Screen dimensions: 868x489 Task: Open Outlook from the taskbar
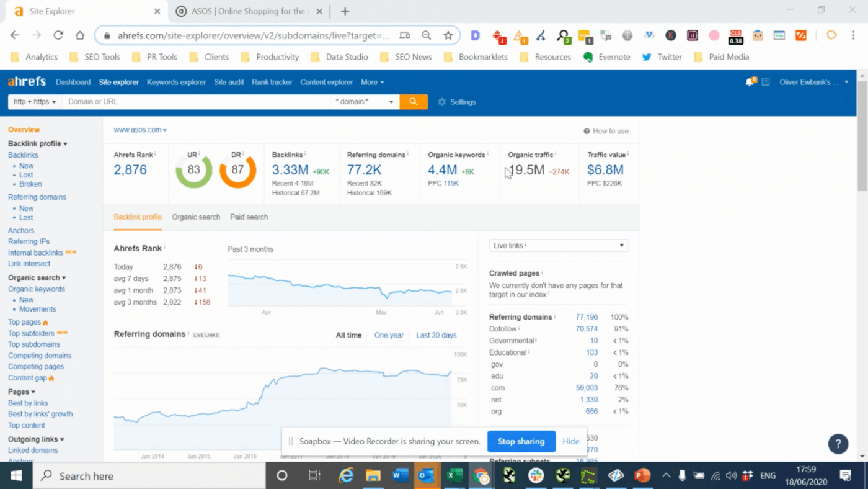click(x=427, y=476)
